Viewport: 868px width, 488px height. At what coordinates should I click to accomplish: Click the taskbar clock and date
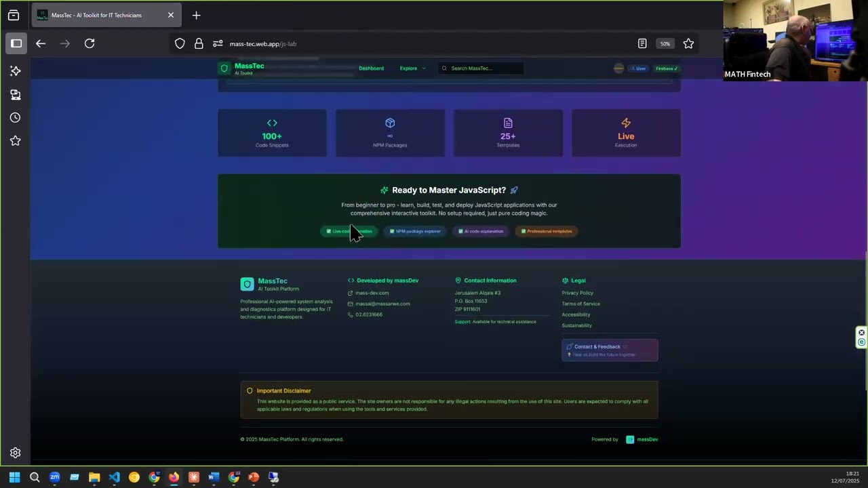[x=845, y=477]
